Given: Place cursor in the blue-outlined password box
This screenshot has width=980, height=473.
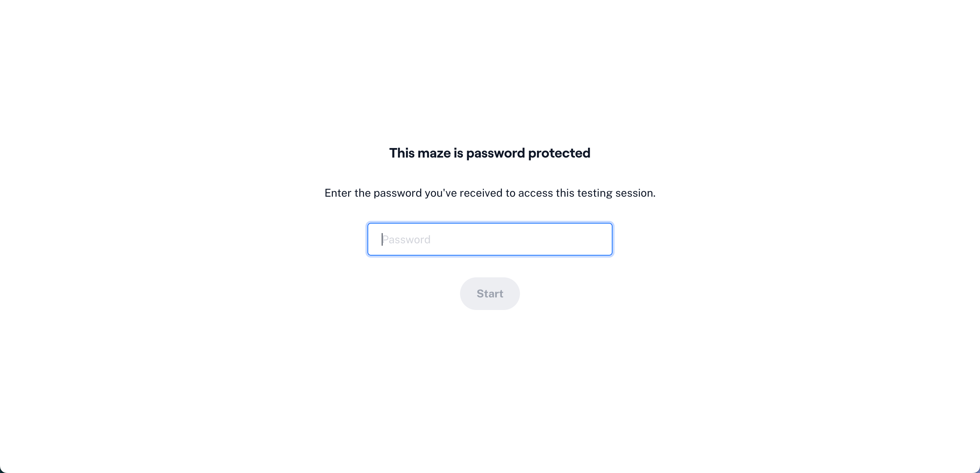Looking at the screenshot, I should (x=490, y=239).
